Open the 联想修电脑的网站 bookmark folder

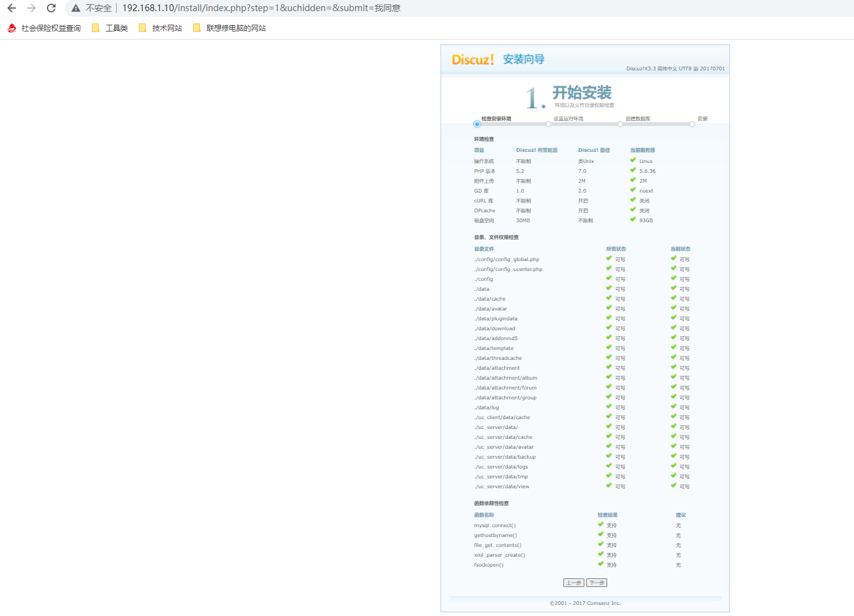tap(230, 28)
